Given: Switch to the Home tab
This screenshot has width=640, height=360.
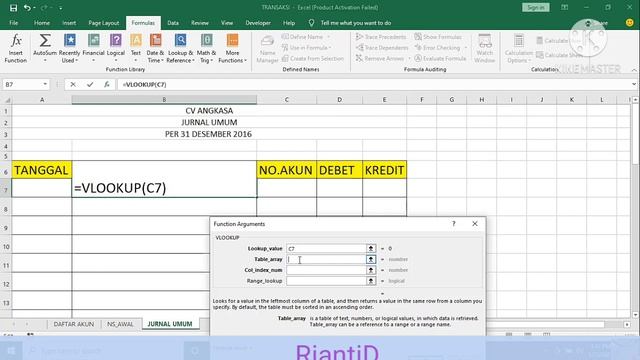Looking at the screenshot, I should click(x=42, y=23).
